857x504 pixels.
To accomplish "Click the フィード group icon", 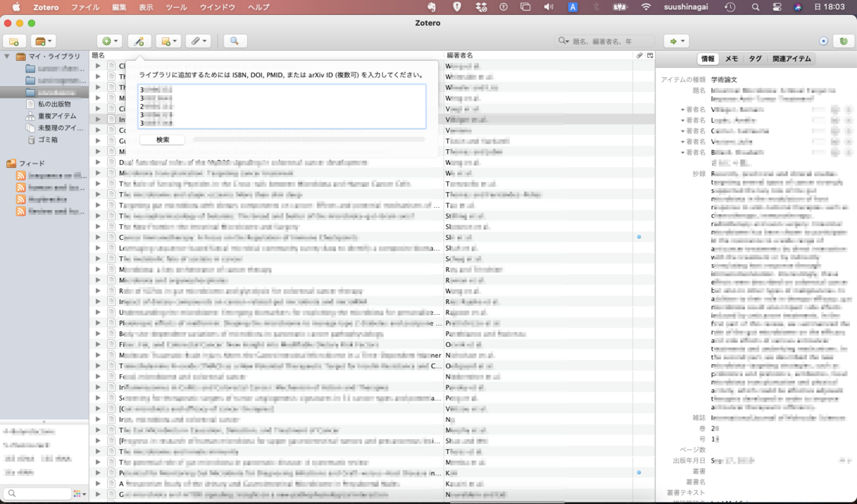I will (11, 163).
